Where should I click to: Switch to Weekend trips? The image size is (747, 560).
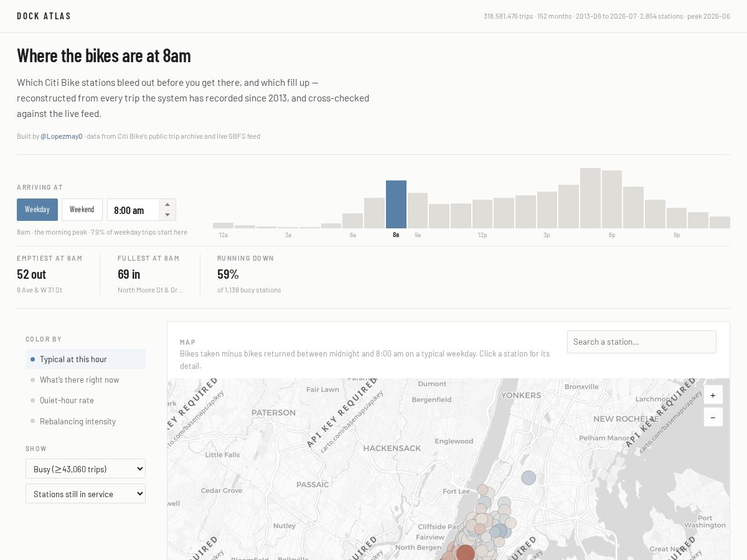point(82,210)
